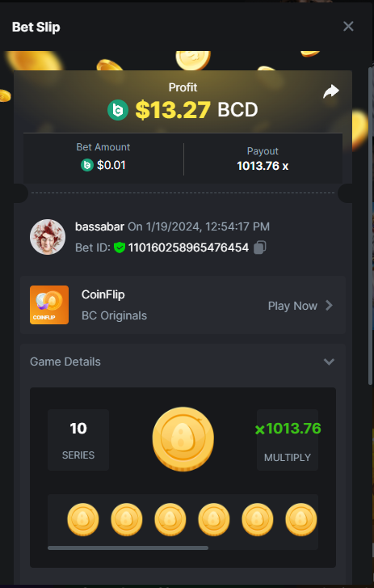Image resolution: width=374 pixels, height=588 pixels.
Task: Click the currency icon next to the bet amount
Action: (x=87, y=165)
